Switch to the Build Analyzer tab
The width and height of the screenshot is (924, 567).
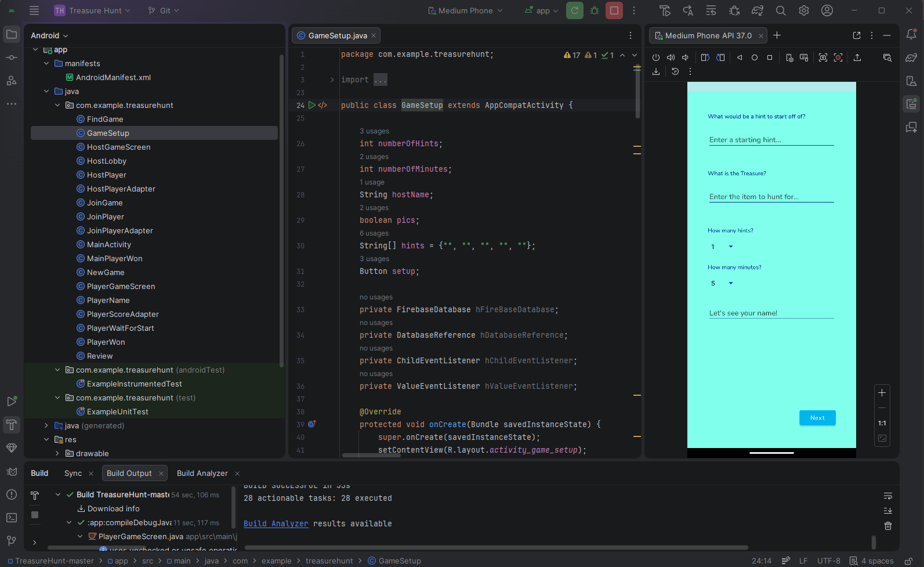[x=202, y=473]
